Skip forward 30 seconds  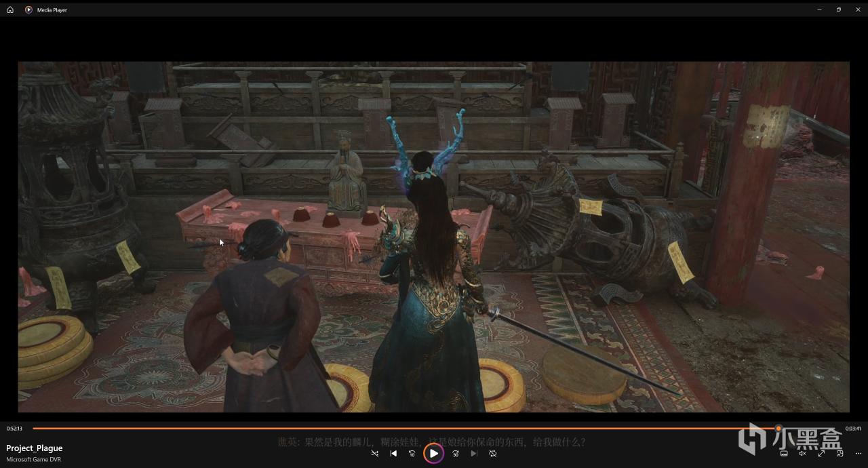[456, 453]
